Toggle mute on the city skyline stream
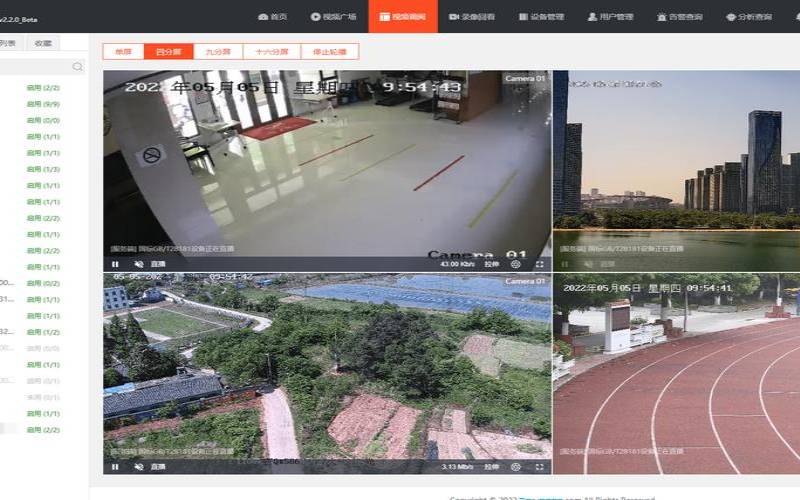 [588, 264]
